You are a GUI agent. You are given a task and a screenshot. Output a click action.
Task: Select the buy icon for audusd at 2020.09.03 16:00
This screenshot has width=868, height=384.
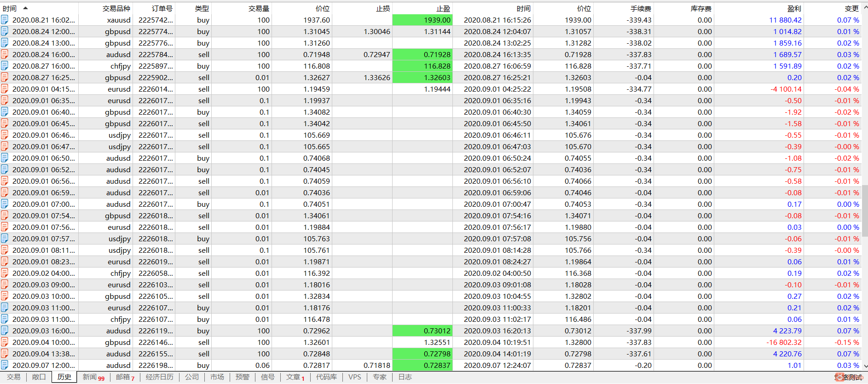click(5, 331)
